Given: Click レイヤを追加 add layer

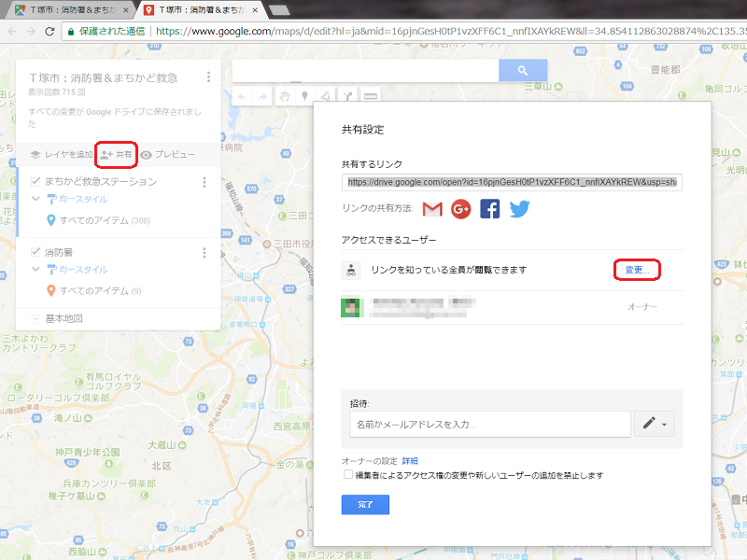Looking at the screenshot, I should (62, 155).
